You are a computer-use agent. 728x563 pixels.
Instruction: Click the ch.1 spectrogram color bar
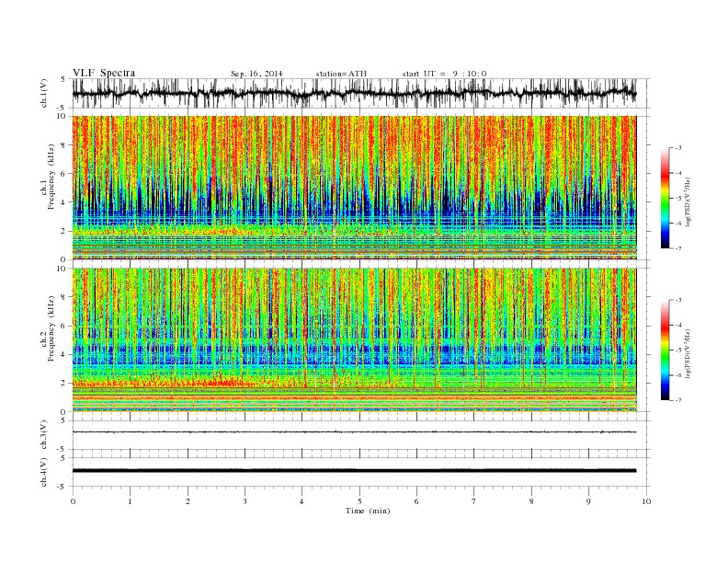(665, 198)
